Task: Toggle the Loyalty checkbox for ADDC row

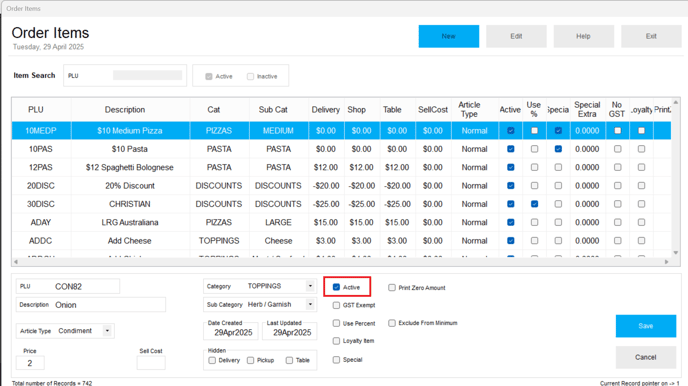Action: tap(641, 241)
